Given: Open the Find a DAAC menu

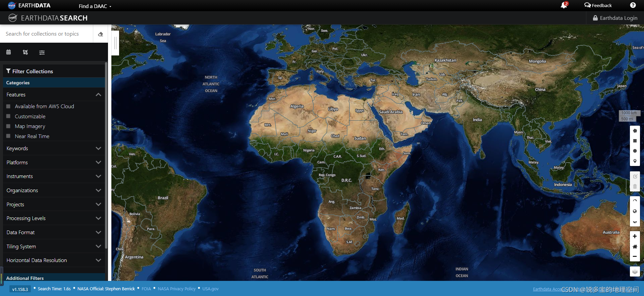Looking at the screenshot, I should point(95,6).
